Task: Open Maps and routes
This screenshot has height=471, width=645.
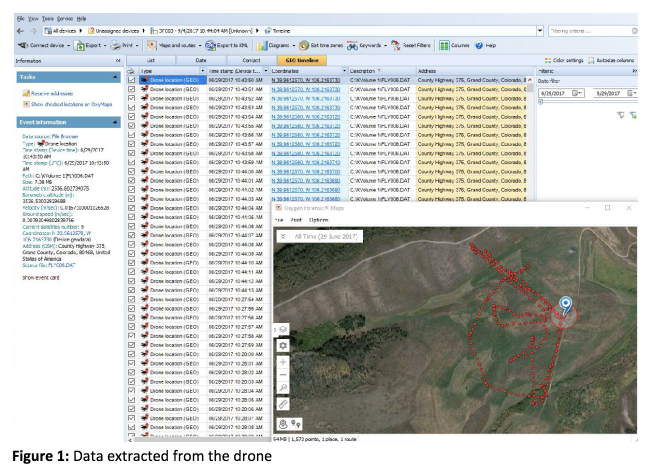Action: 174,45
